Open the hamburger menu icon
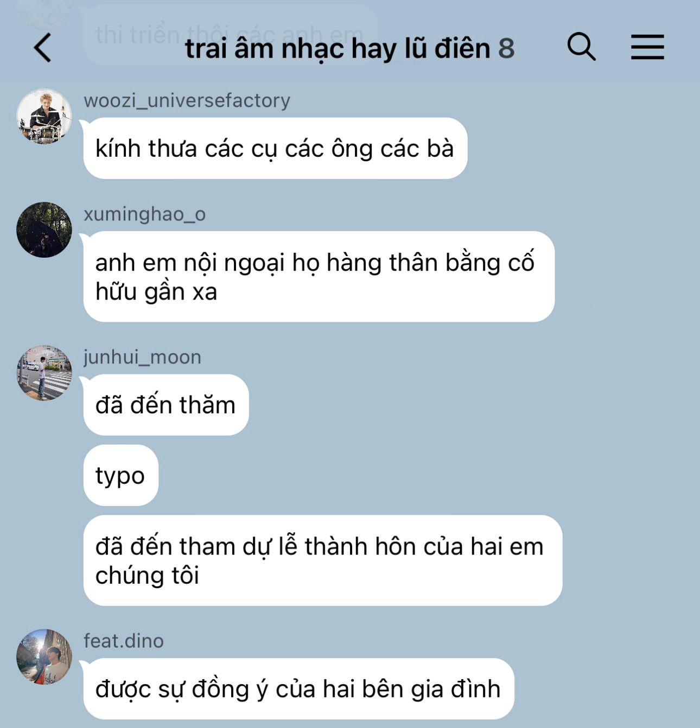 pos(647,47)
